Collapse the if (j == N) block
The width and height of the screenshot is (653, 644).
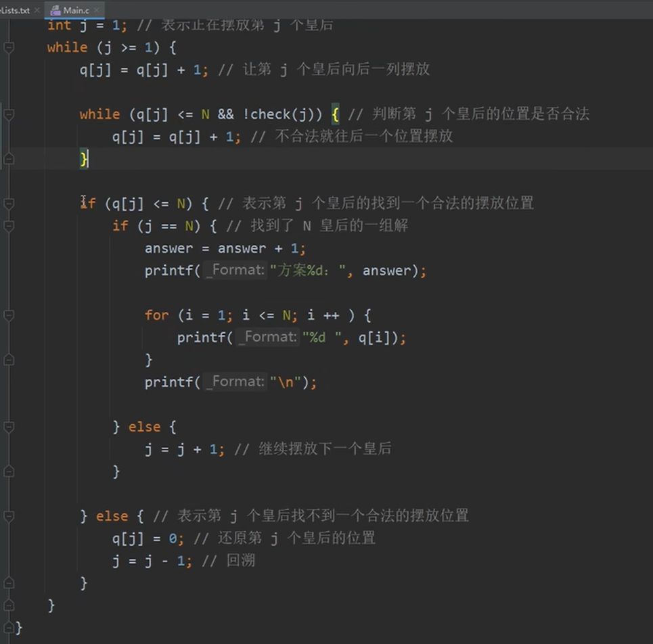tap(7, 225)
